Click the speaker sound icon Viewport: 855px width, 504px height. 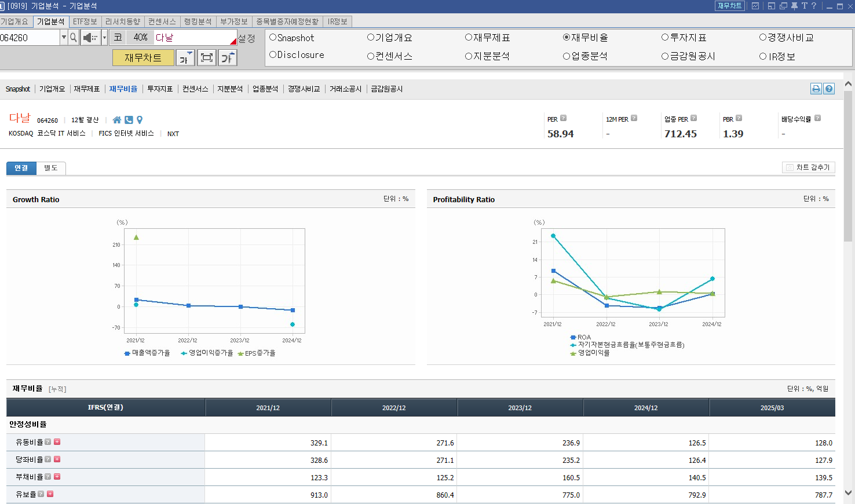point(90,38)
